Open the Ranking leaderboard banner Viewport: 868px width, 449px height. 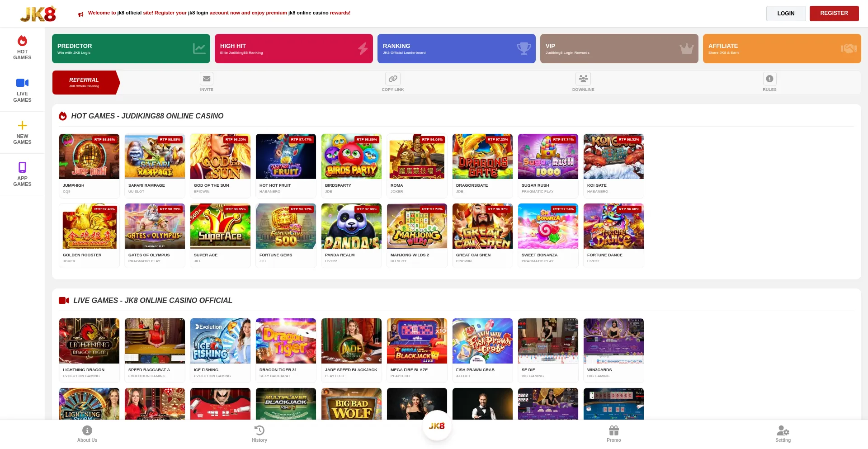point(457,48)
